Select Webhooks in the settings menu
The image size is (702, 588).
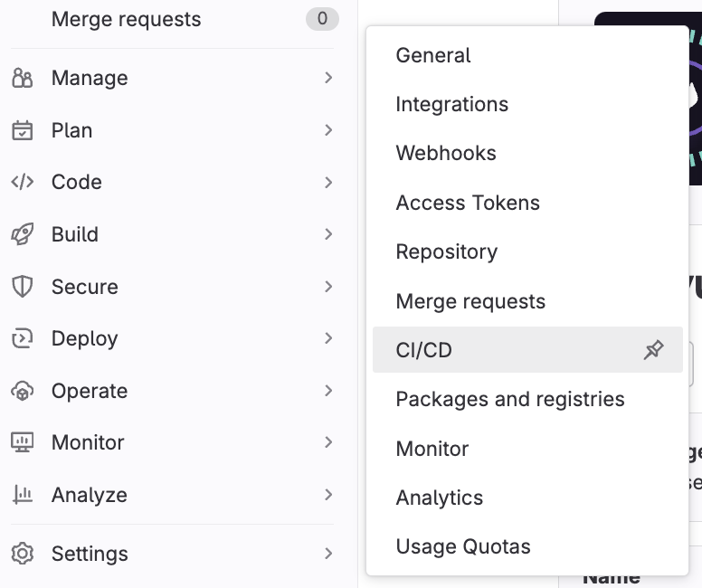446,153
